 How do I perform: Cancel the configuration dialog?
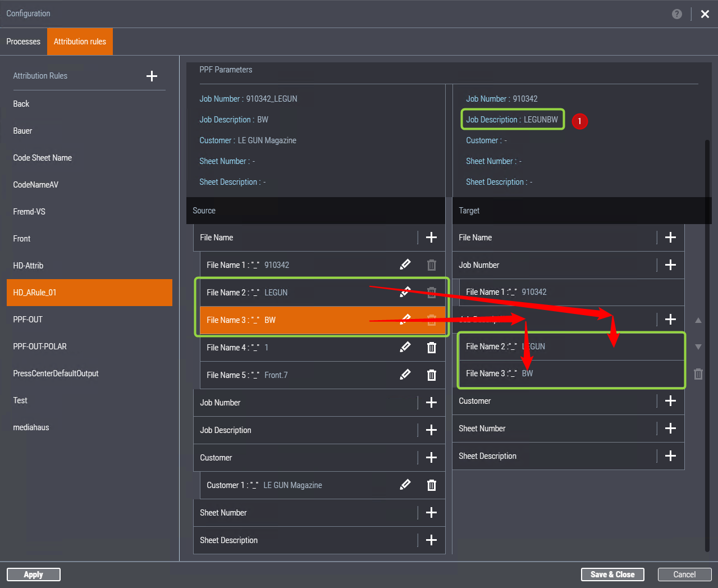coord(684,575)
